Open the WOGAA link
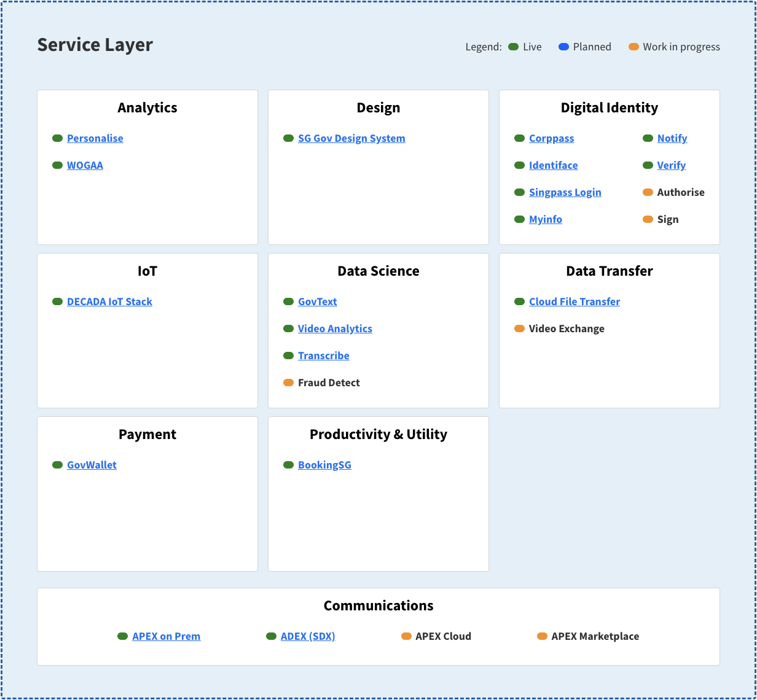Viewport: 757px width, 700px height. pos(85,165)
